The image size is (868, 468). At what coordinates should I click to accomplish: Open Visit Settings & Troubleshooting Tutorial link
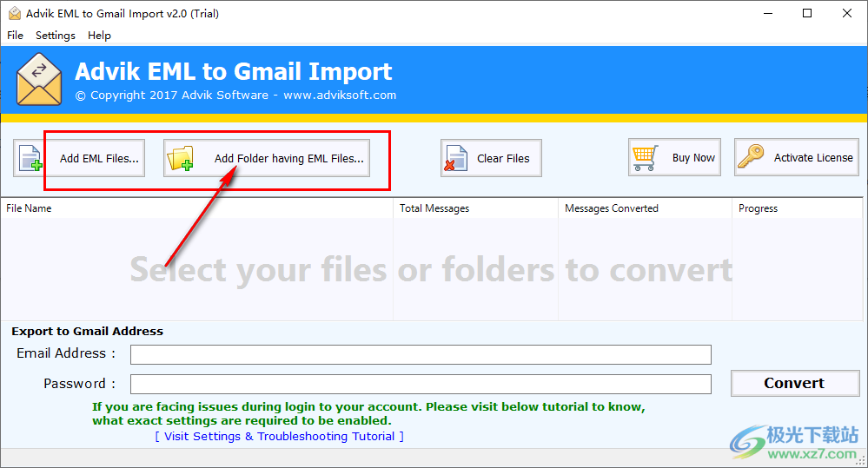tap(280, 437)
